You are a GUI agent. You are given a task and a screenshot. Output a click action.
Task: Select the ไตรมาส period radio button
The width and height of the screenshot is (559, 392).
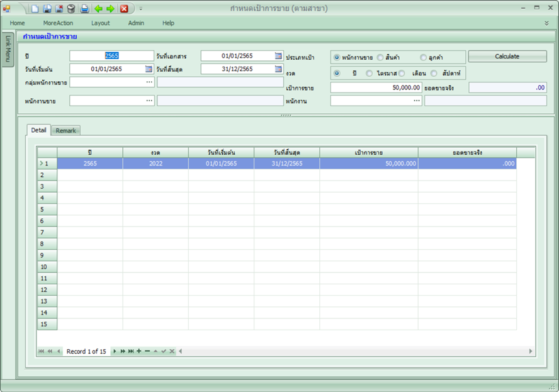pyautogui.click(x=368, y=73)
